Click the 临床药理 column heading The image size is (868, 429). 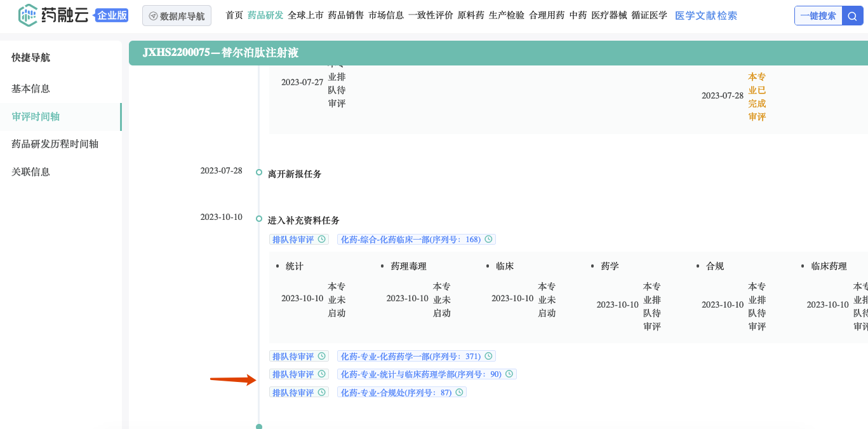(x=829, y=266)
